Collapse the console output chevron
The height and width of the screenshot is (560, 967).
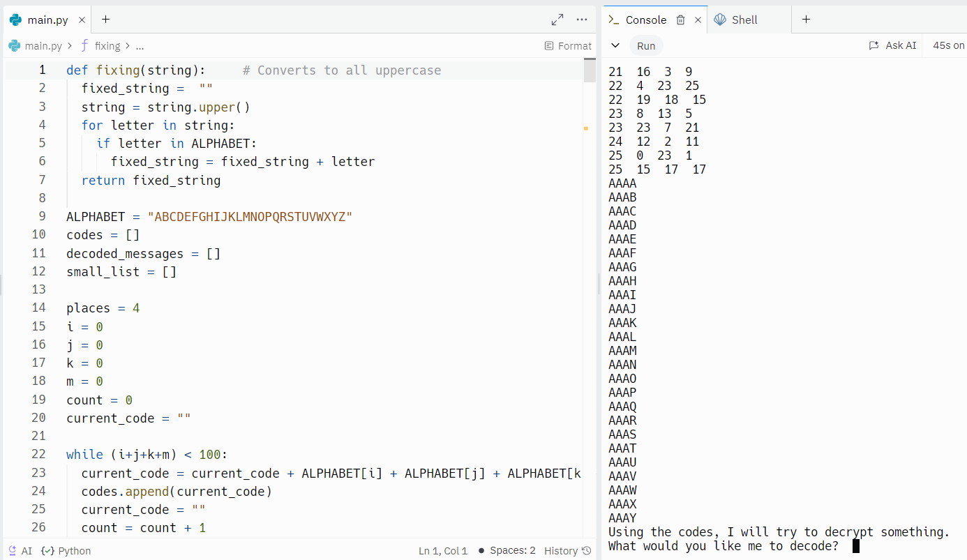pos(615,45)
